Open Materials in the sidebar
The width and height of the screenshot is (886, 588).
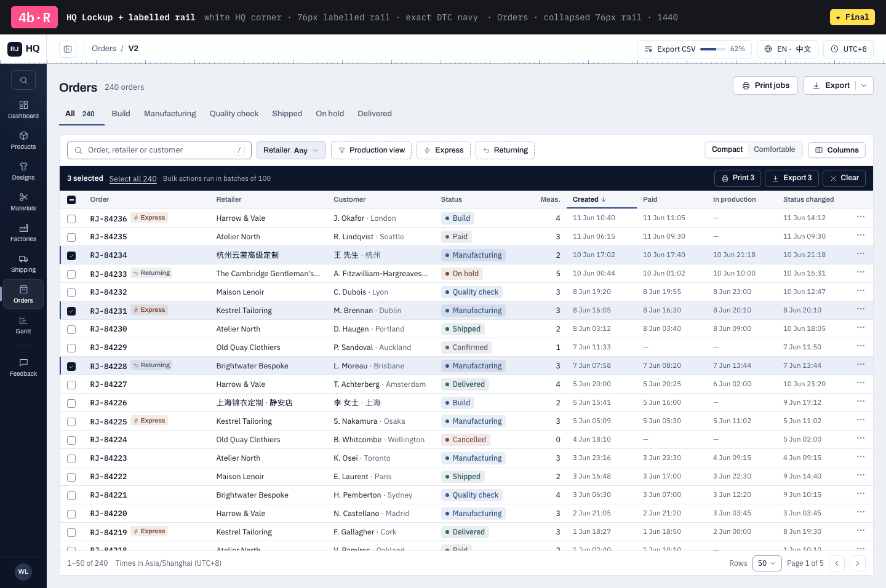23,202
